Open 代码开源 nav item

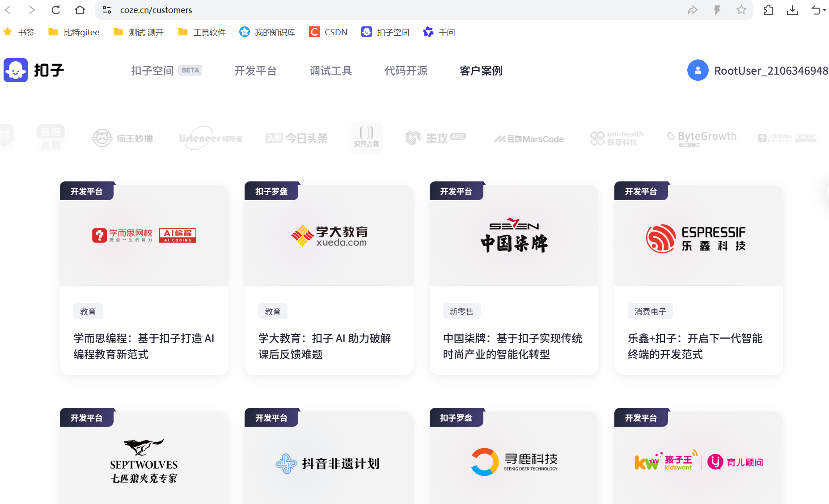tap(406, 71)
